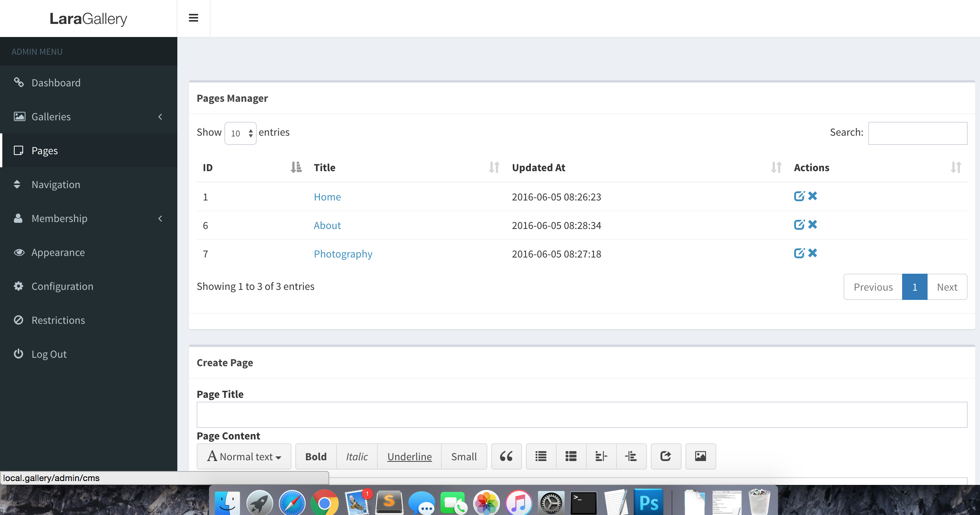The width and height of the screenshot is (980, 515).
Task: Focus the Page Title input field
Action: click(582, 415)
